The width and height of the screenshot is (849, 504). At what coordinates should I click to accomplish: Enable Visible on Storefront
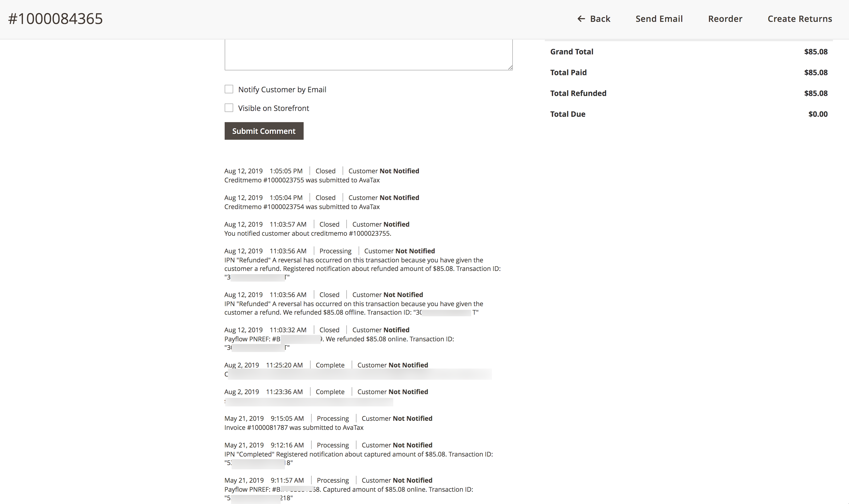pyautogui.click(x=229, y=108)
